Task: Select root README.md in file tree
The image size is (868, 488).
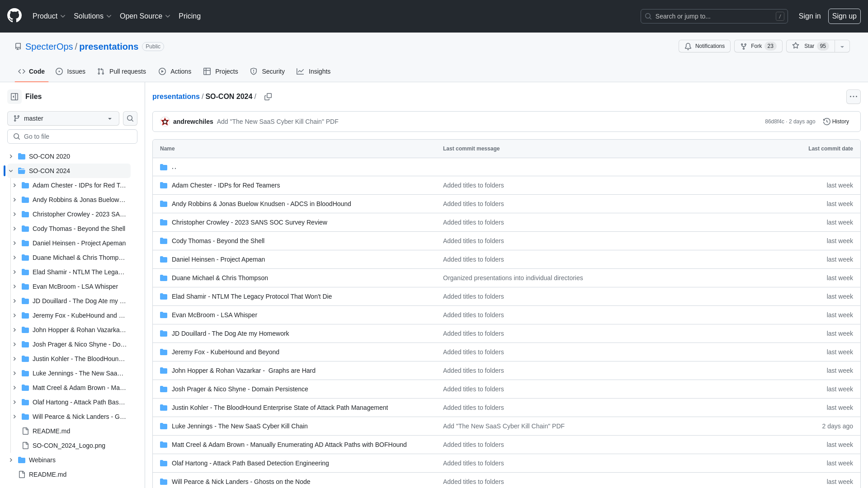Action: point(47,474)
